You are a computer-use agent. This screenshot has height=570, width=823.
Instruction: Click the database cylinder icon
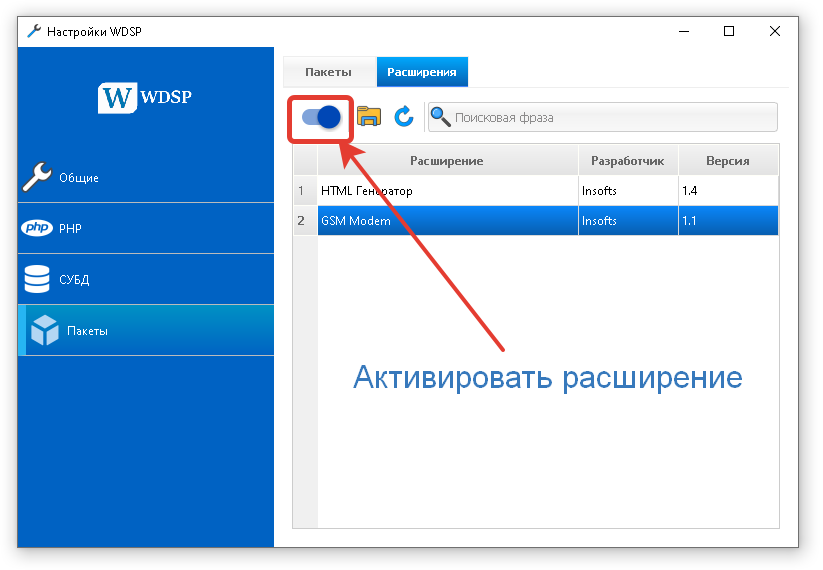point(37,279)
